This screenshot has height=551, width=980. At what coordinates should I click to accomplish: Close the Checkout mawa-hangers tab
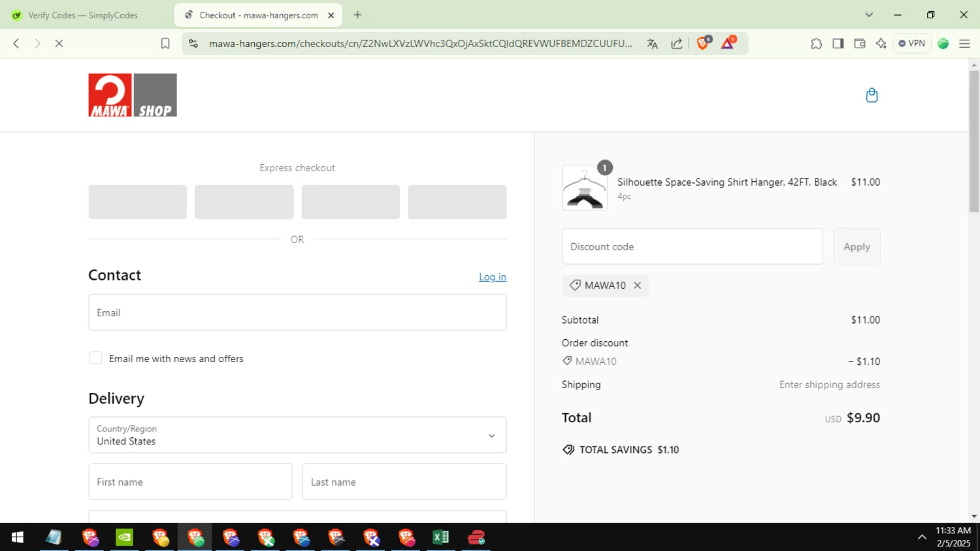pyautogui.click(x=331, y=15)
